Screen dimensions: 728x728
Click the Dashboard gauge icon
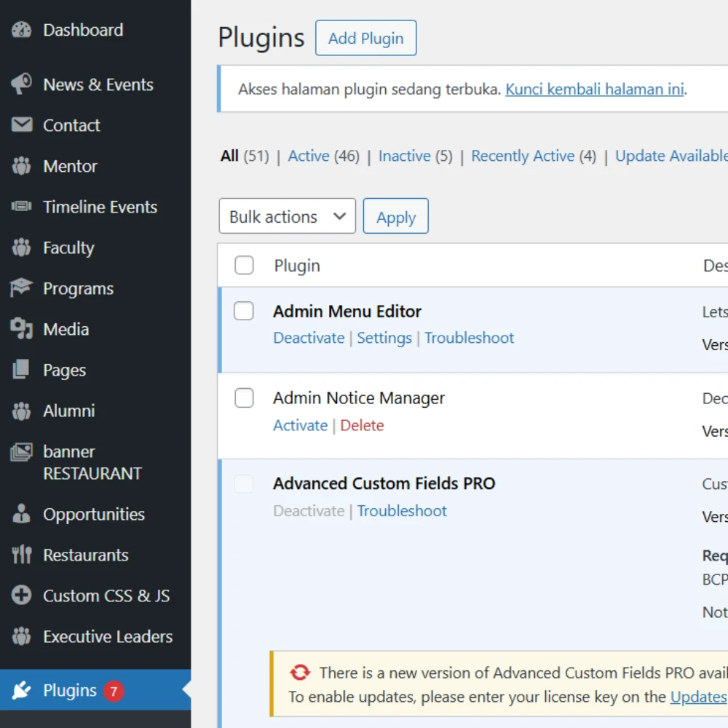click(x=22, y=30)
